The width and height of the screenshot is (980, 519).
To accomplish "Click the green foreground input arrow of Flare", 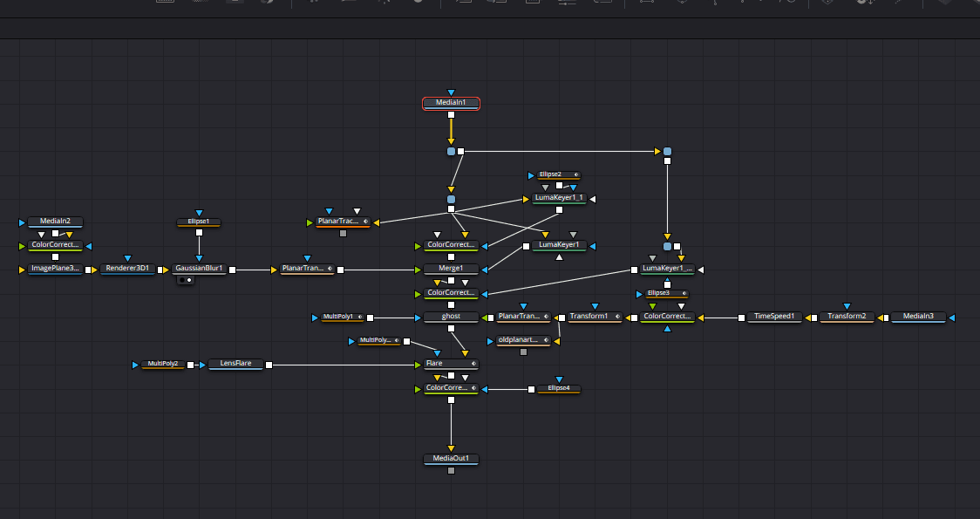I will tap(419, 365).
